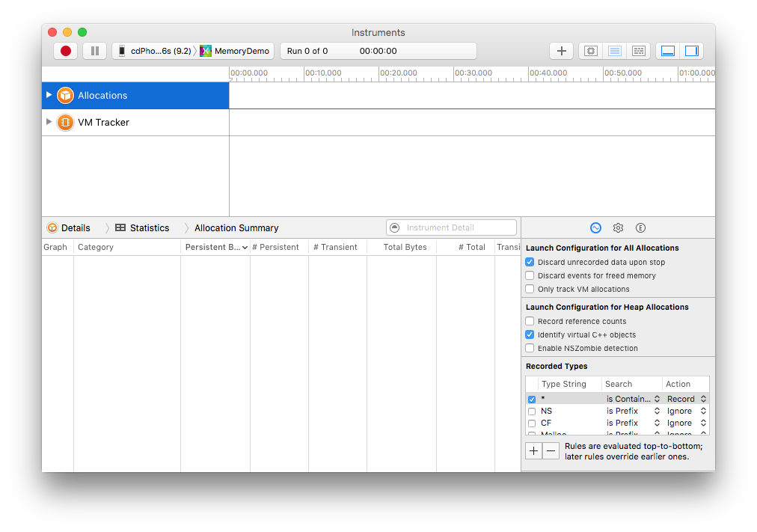Select the CPU strategy view icon
Image resolution: width=757 pixels, height=532 pixels.
(591, 51)
